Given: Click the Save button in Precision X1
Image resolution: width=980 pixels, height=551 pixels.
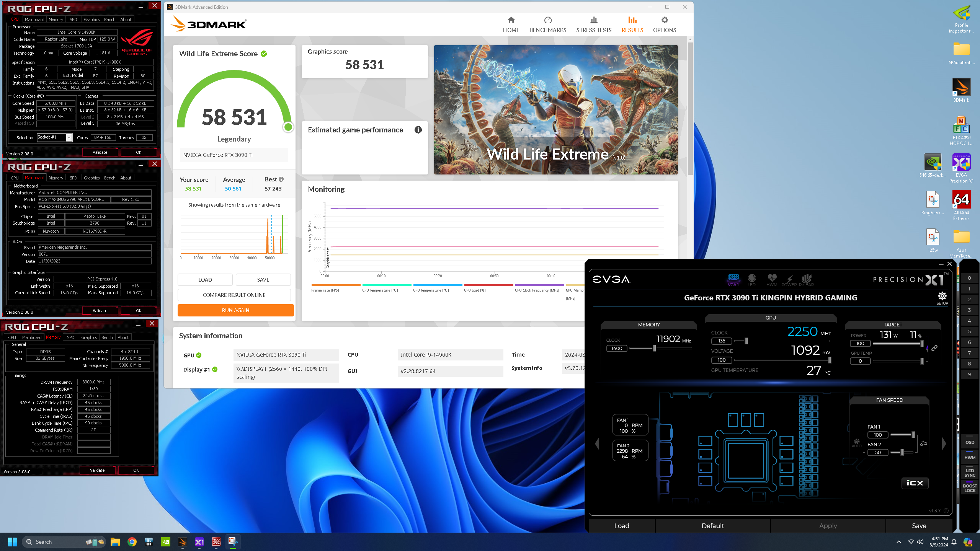Looking at the screenshot, I should [919, 526].
